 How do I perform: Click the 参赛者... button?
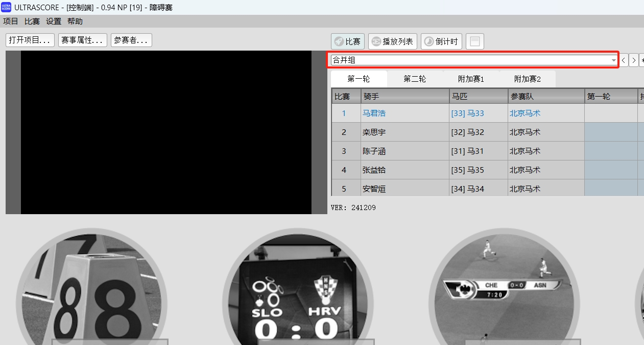point(131,40)
